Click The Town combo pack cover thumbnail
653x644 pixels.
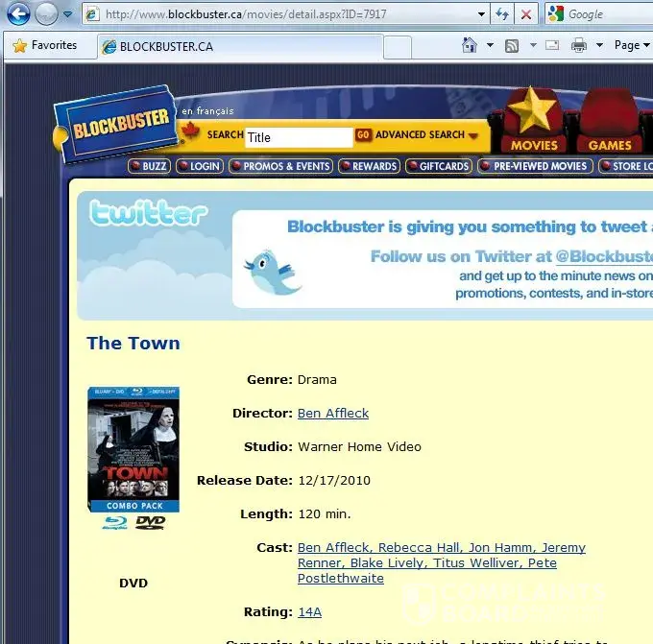[x=133, y=449]
